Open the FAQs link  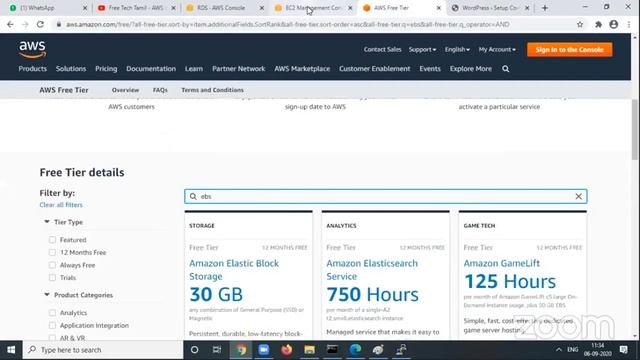(160, 90)
